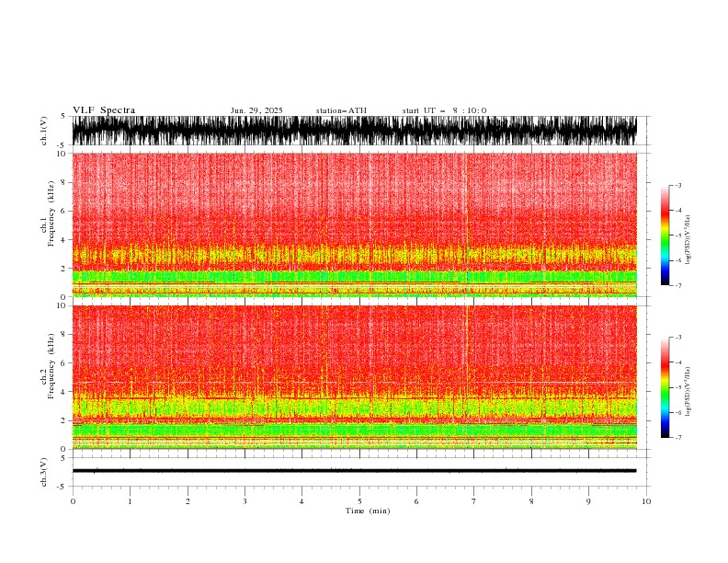The width and height of the screenshot is (728, 563).
Task: Click the time axis tick label "8"
Action: click(x=531, y=501)
